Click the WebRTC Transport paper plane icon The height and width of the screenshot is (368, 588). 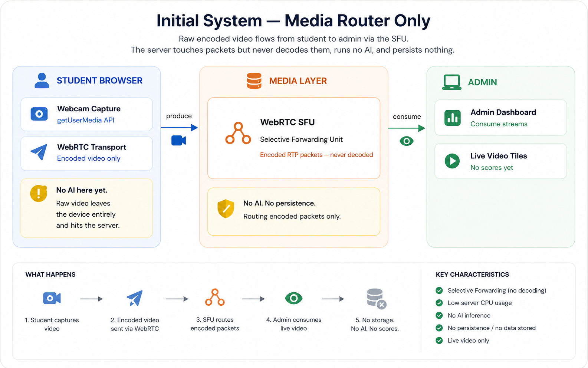[39, 152]
